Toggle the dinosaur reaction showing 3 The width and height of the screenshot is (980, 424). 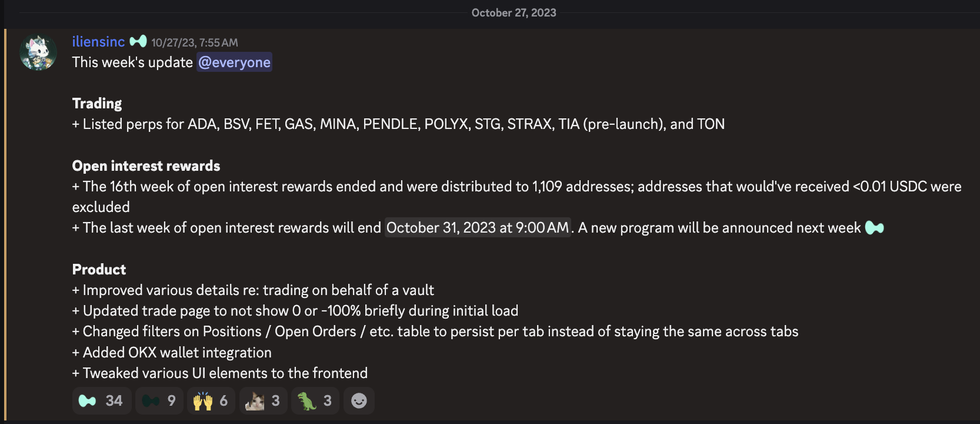point(315,400)
